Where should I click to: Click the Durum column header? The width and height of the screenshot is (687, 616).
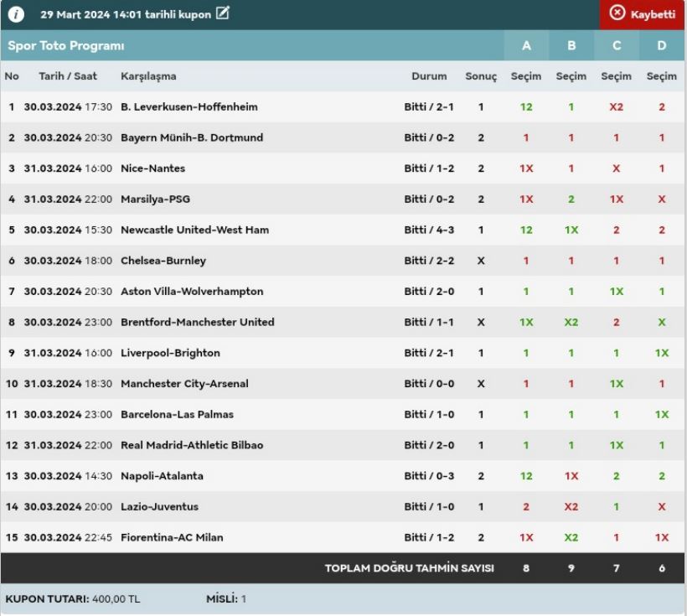tap(429, 76)
